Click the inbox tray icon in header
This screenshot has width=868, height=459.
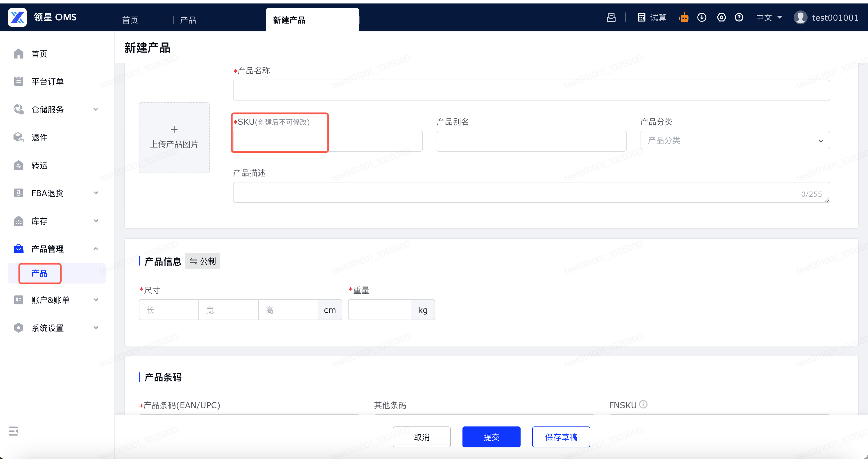click(611, 17)
